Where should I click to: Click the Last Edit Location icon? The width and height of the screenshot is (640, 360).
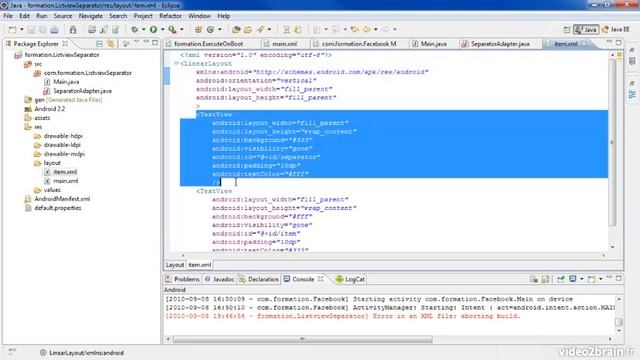coord(355,29)
